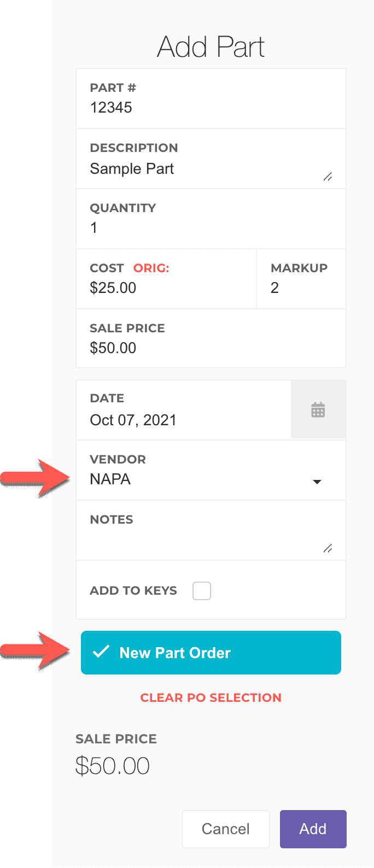
Task: Click the Cost field showing $25.00
Action: pos(164,288)
